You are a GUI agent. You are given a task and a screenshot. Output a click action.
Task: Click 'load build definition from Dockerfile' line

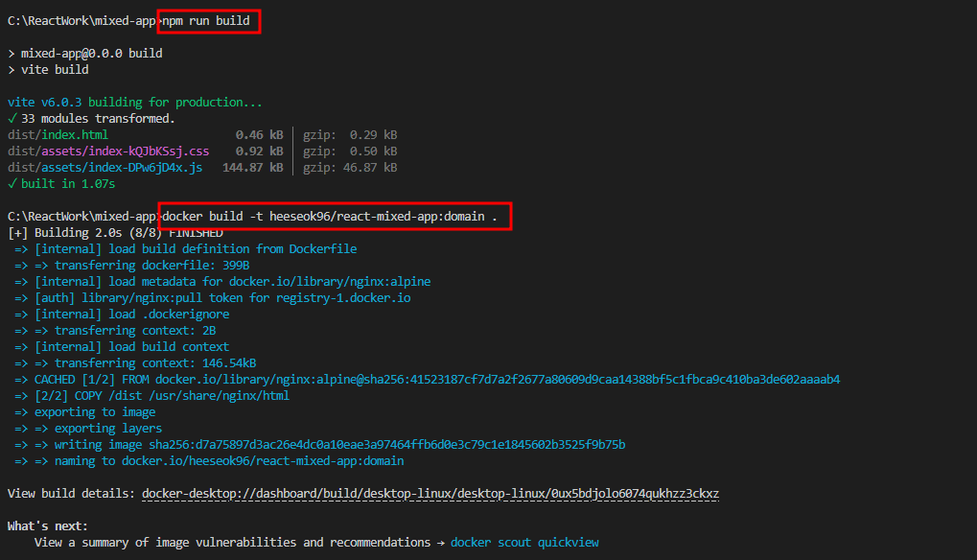click(186, 248)
